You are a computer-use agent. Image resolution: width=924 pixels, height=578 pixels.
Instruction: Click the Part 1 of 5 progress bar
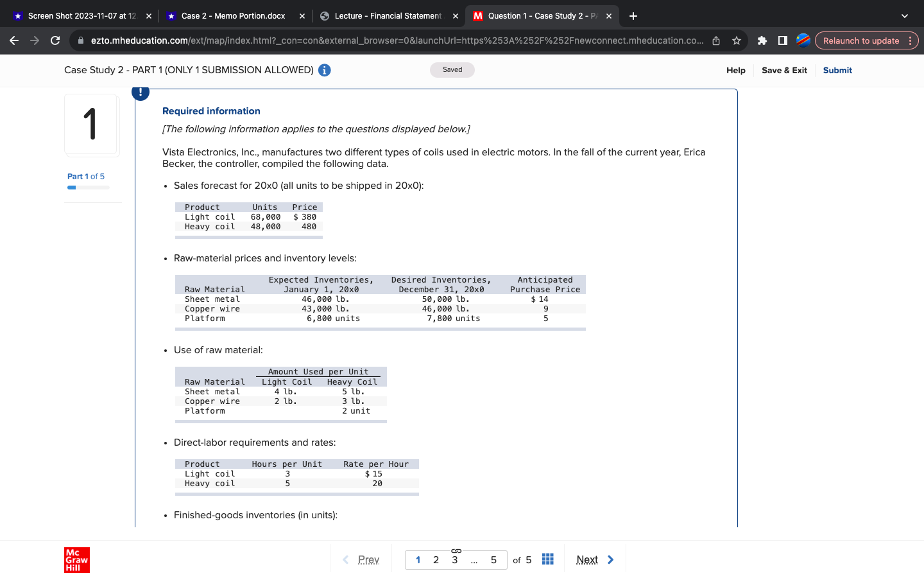[x=88, y=188]
